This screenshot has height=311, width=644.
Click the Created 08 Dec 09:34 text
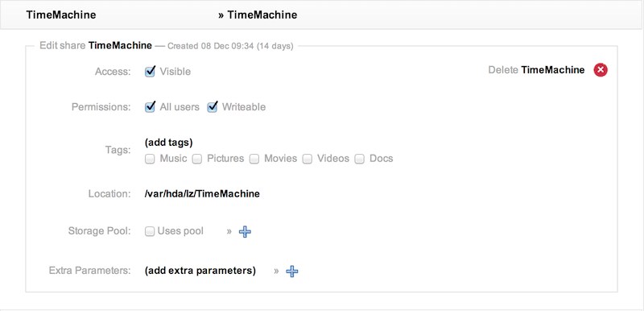coord(230,46)
